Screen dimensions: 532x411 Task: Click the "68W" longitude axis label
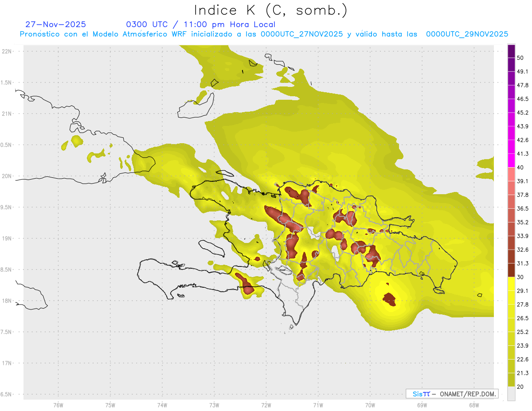tap(474, 405)
